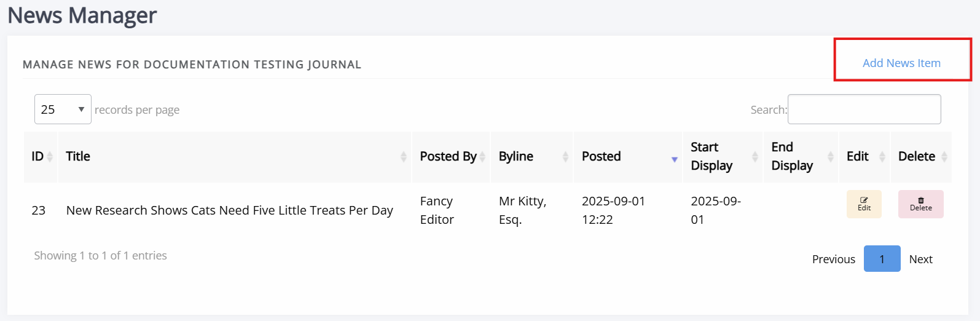Sort by Title using its sort arrows
The width and height of the screenshot is (980, 321).
pyautogui.click(x=404, y=157)
